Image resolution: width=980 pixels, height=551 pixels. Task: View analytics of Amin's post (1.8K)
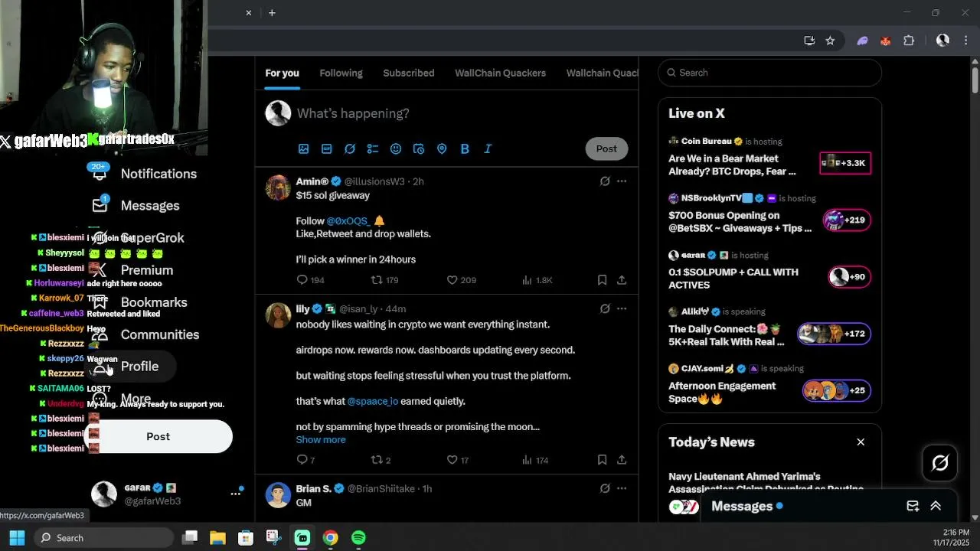[x=537, y=280]
